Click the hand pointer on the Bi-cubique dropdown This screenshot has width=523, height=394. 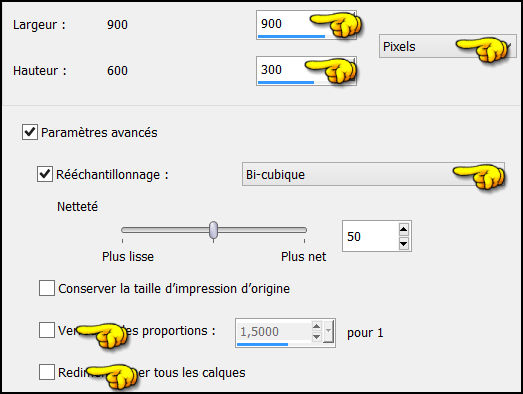pyautogui.click(x=479, y=176)
